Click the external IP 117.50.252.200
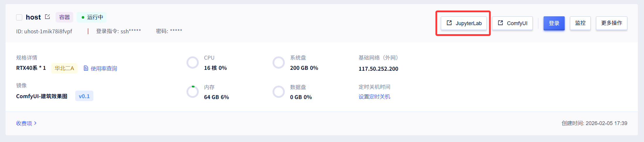The image size is (644, 142). 378,69
